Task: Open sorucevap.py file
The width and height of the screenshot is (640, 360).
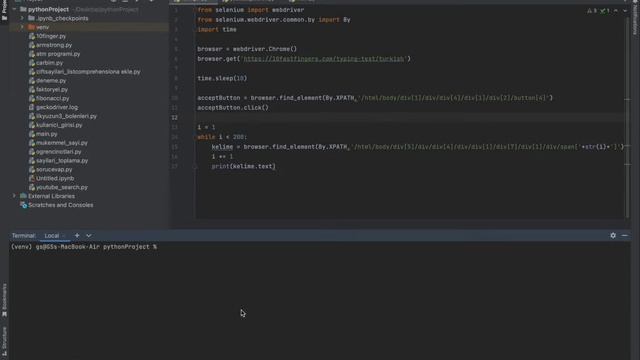Action: (54, 169)
